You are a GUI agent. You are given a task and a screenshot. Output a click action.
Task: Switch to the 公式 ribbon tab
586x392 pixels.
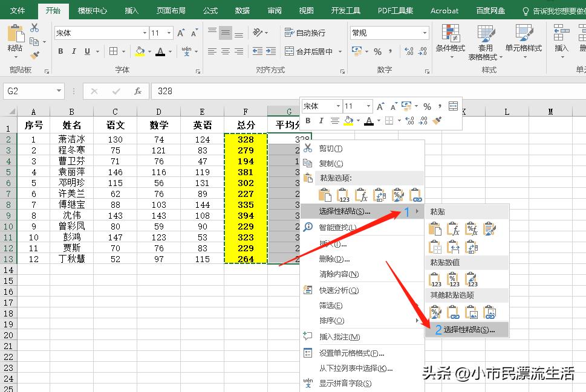pos(210,10)
